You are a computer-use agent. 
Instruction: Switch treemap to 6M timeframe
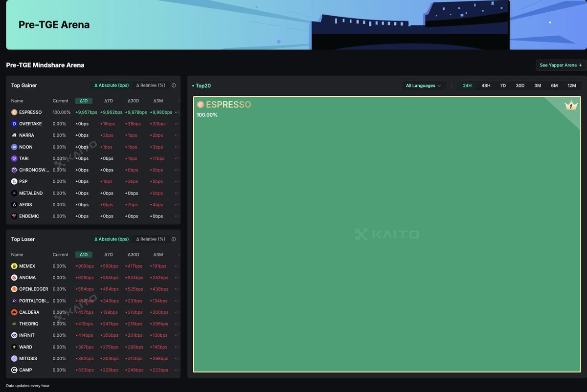coord(554,86)
